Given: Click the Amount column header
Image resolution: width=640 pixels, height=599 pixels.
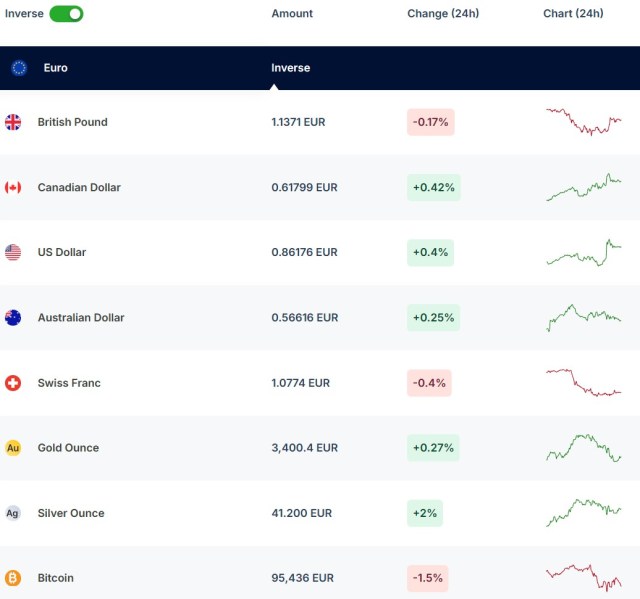Looking at the screenshot, I should click(292, 14).
